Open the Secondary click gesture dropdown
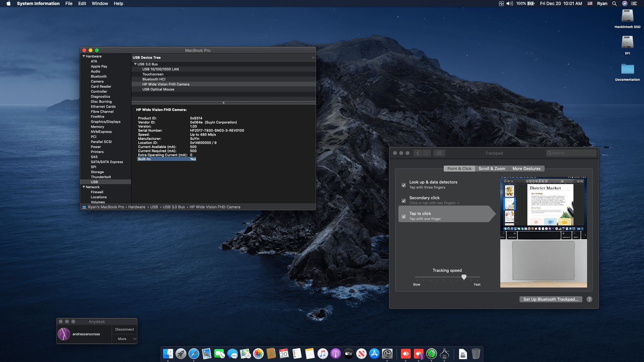Image resolution: width=644 pixels, height=362 pixels. click(435, 203)
